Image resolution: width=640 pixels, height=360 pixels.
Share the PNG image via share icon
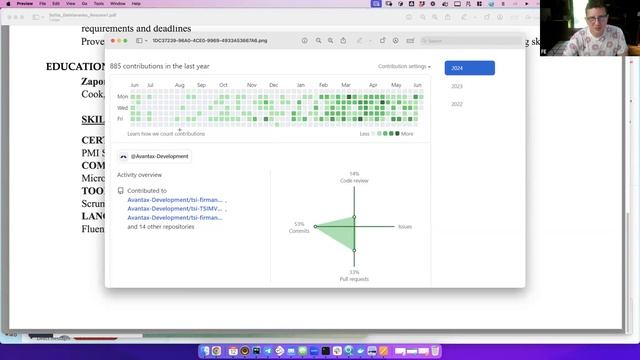coord(343,40)
